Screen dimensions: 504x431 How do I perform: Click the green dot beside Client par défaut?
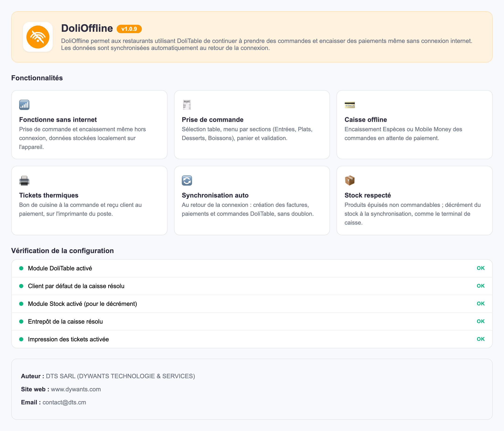(x=21, y=286)
